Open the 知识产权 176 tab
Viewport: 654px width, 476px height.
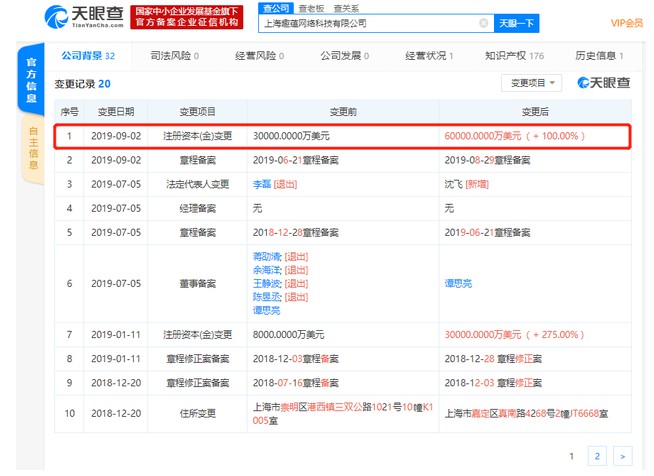pyautogui.click(x=514, y=55)
